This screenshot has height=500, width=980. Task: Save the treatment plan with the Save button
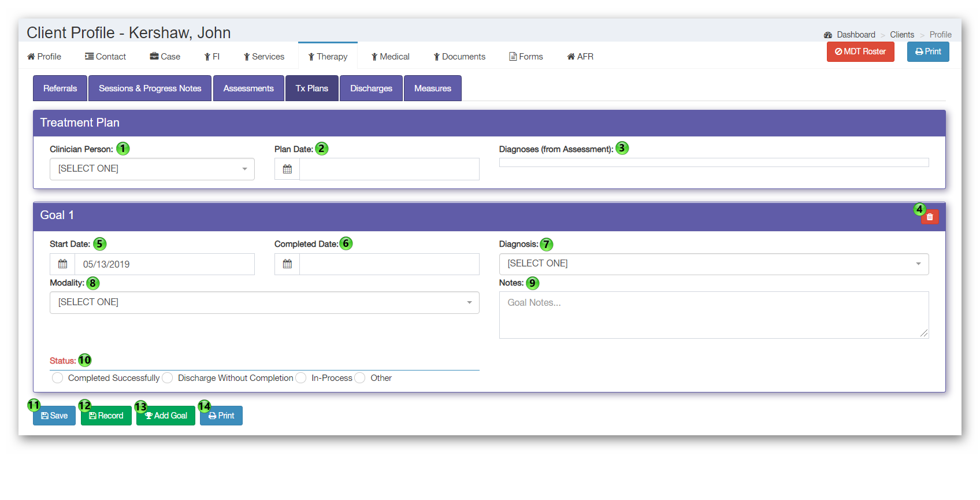(x=54, y=416)
